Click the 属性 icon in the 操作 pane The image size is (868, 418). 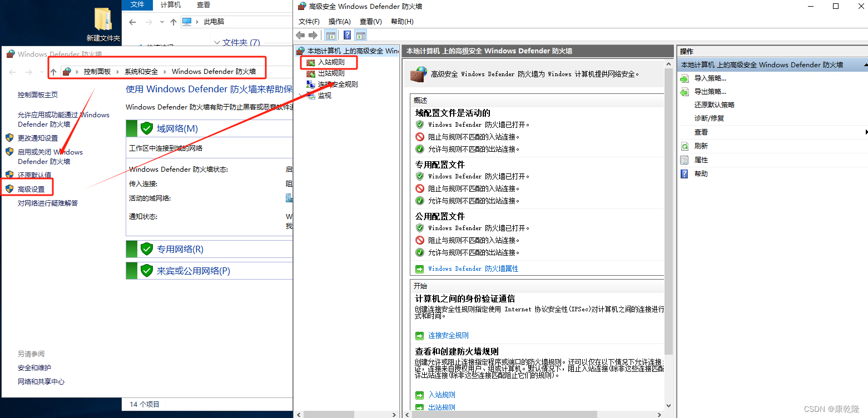(x=684, y=160)
